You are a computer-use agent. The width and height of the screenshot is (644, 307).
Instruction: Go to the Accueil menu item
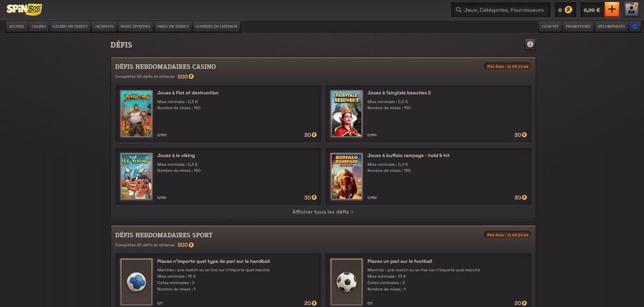[x=17, y=26]
